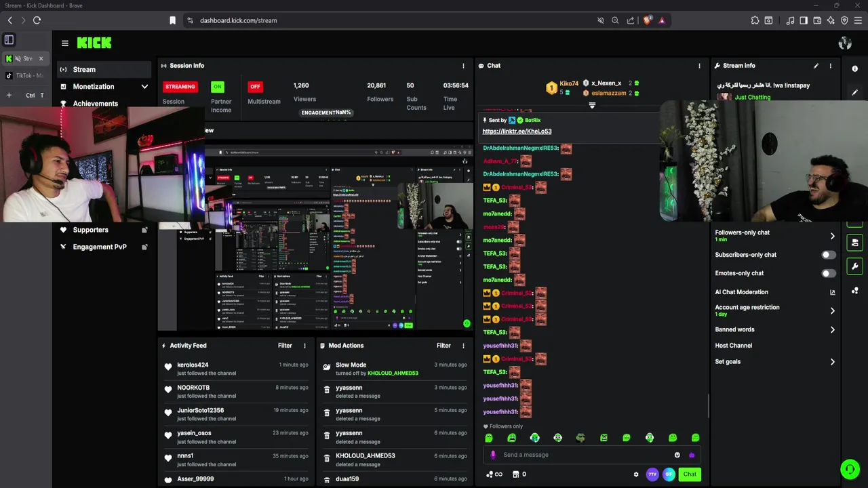Collapse the pinned message arrow in chat
The width and height of the screenshot is (868, 488).
click(x=592, y=105)
